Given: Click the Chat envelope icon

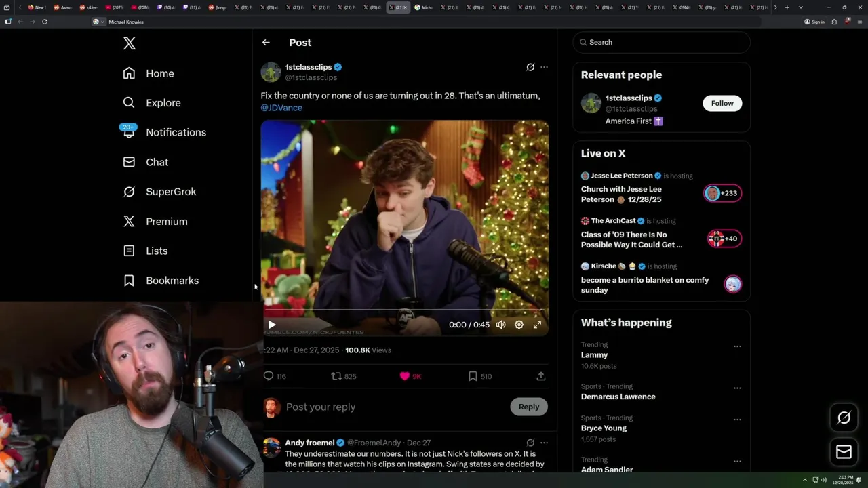Looking at the screenshot, I should point(129,162).
